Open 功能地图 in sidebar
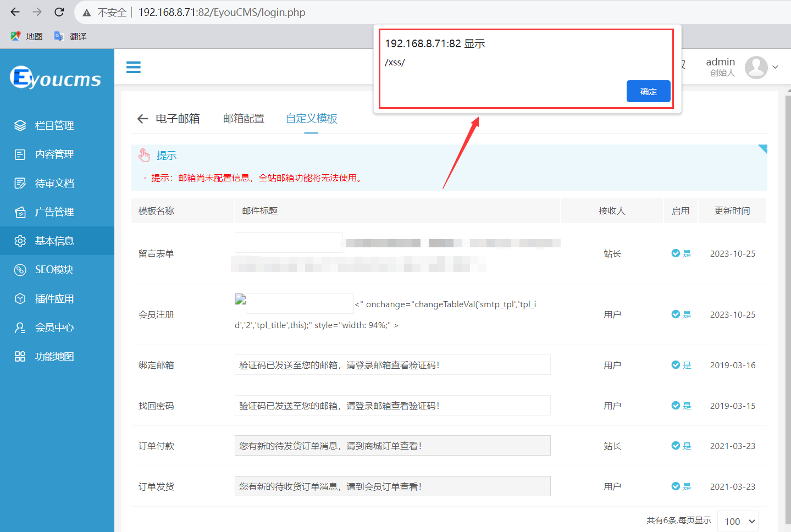Viewport: 791px width, 532px height. [x=57, y=356]
